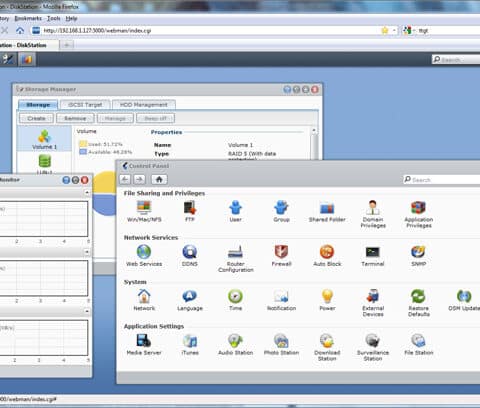Screen dimensions: 480x408
Task: Go back in Control Panel navigation
Action: 125,179
